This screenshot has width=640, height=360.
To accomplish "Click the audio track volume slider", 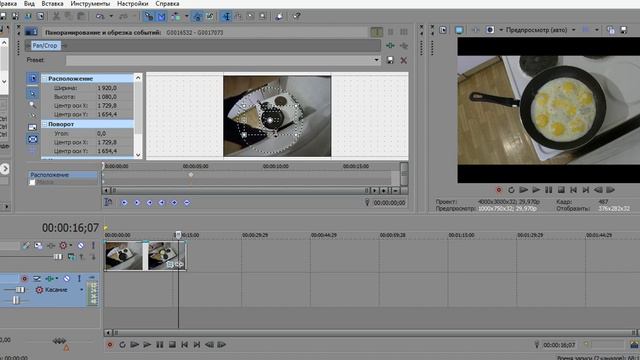I will [x=20, y=290].
